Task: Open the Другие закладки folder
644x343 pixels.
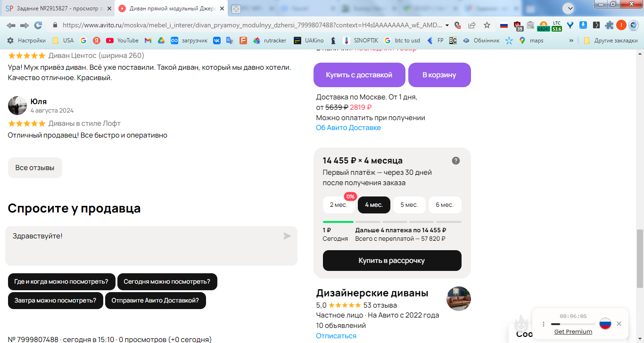Action: [x=611, y=41]
